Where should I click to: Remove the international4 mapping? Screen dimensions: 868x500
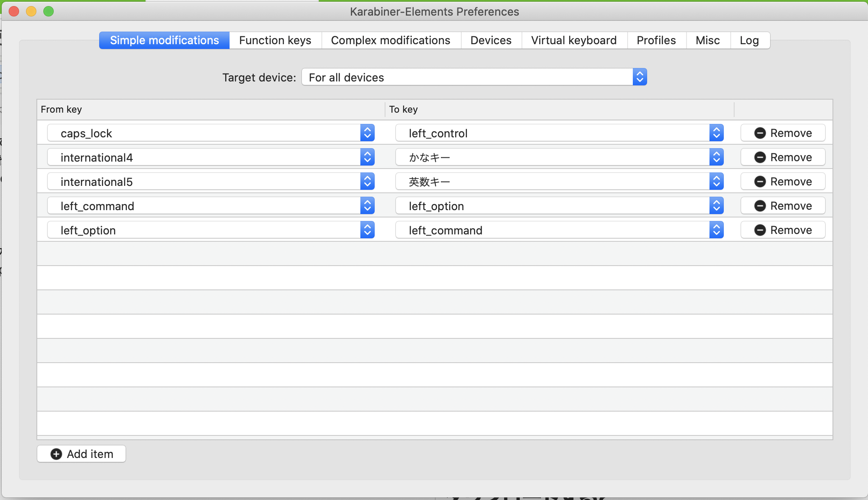(783, 157)
